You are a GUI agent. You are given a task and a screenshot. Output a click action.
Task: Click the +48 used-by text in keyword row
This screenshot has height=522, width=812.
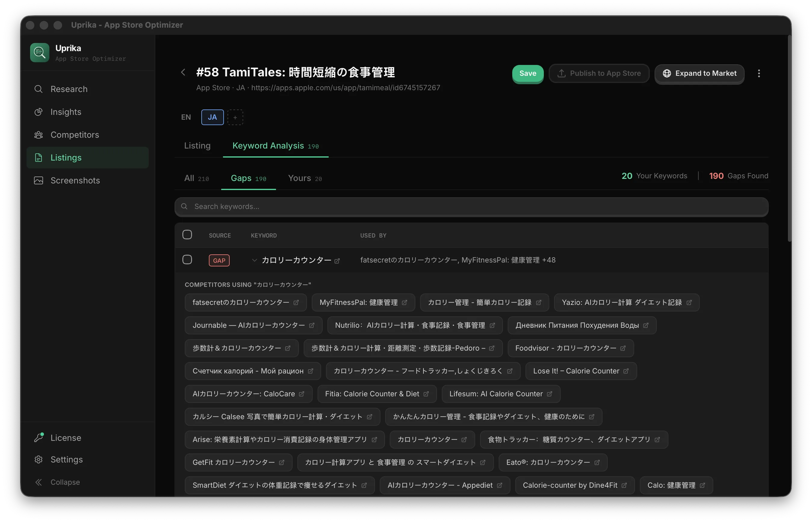549,260
